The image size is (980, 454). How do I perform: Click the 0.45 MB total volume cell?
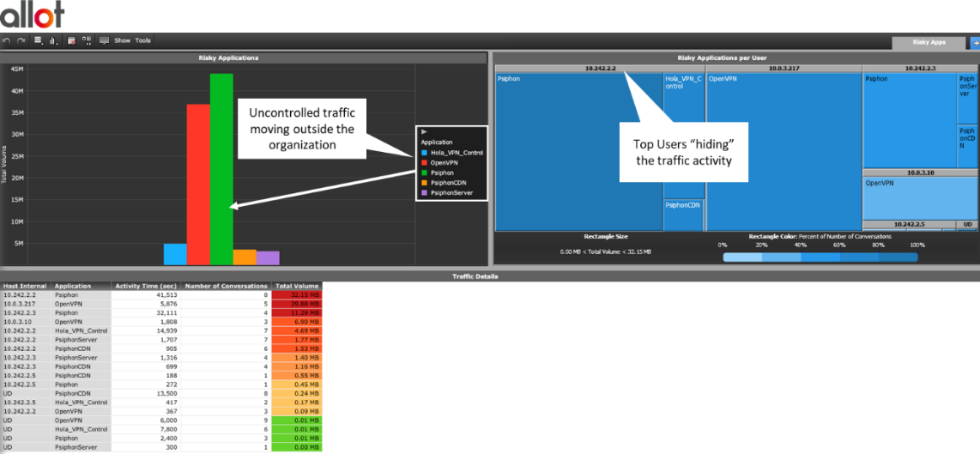point(298,384)
